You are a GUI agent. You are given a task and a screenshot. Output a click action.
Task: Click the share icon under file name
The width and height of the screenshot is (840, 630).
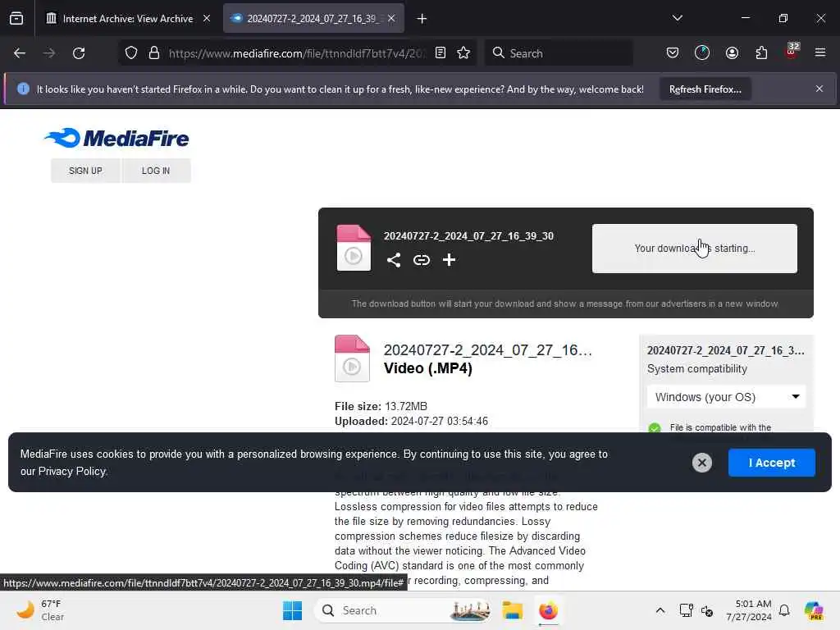pyautogui.click(x=394, y=260)
